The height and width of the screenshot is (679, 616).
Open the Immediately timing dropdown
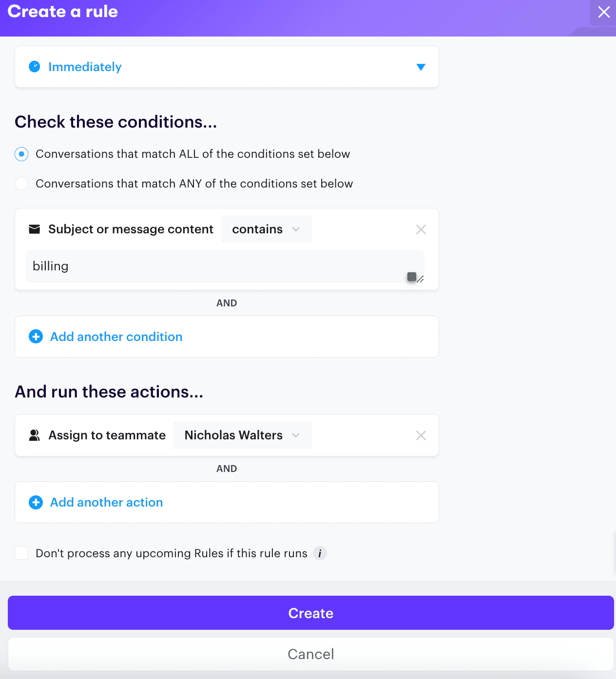click(x=421, y=67)
